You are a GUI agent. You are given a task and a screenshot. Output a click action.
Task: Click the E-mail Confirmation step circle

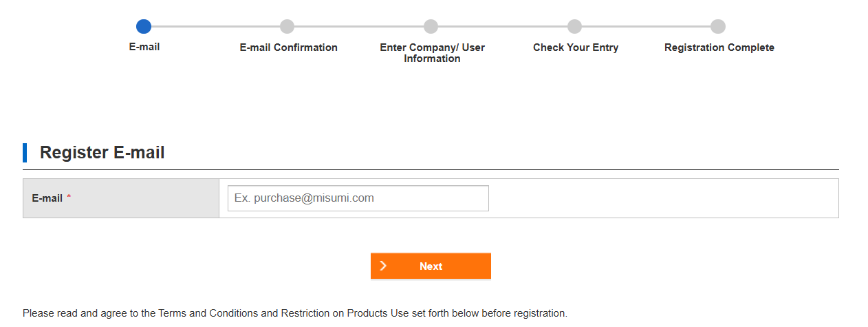[x=287, y=27]
